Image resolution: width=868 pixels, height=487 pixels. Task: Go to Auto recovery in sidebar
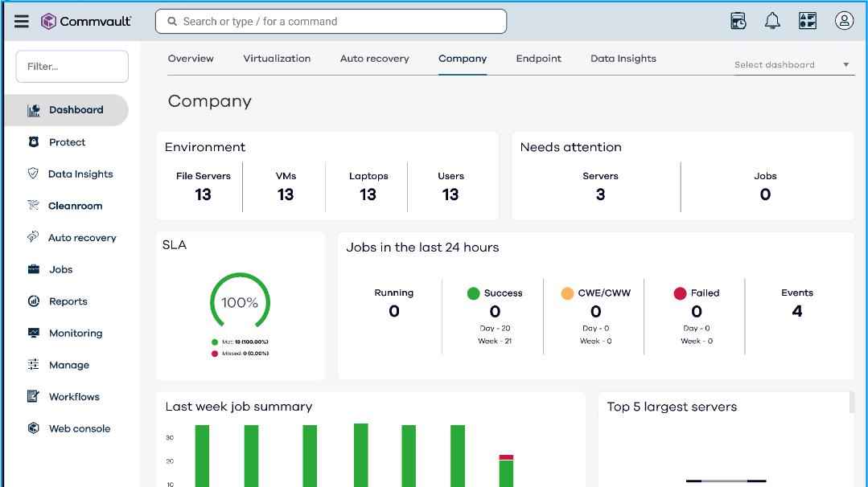81,238
